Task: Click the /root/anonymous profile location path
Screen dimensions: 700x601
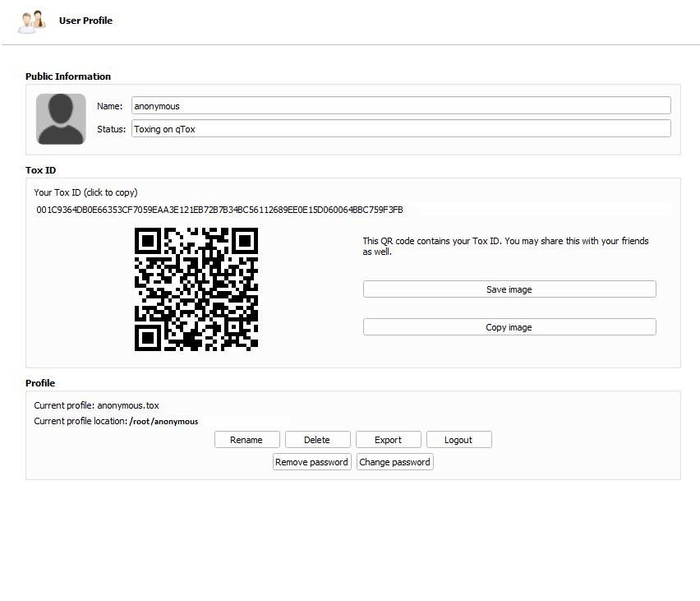Action: pos(164,422)
